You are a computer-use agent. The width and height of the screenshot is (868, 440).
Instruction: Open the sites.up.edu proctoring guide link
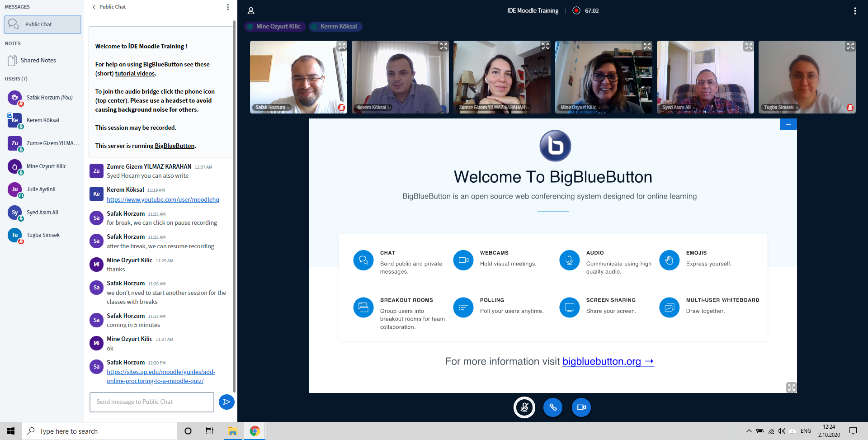[161, 377]
